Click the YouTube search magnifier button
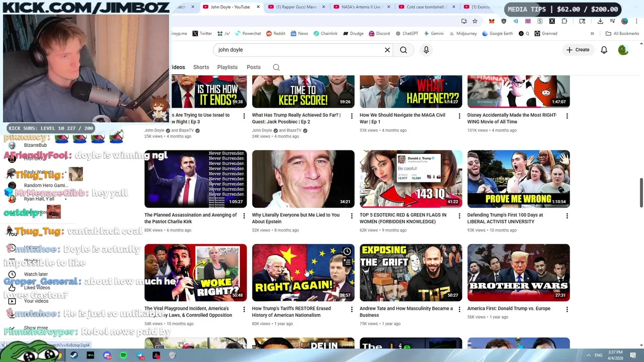Screen dimensions: 644x362 pyautogui.click(x=404, y=50)
